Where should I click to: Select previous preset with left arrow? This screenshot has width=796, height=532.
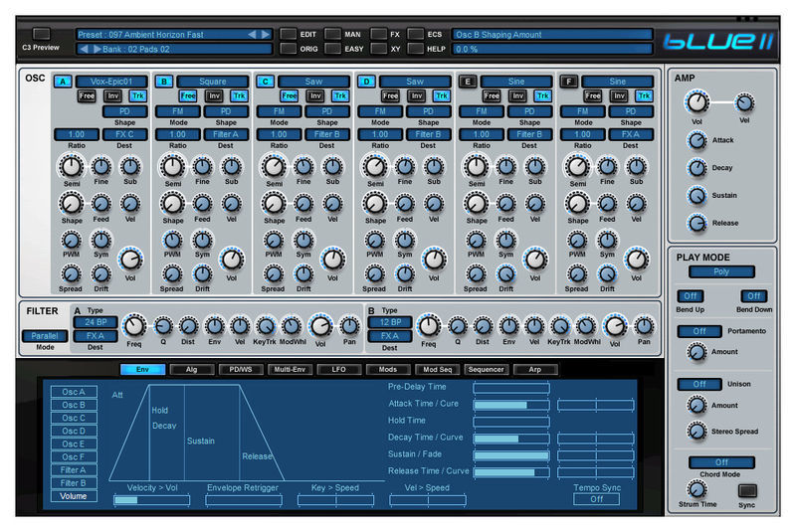tap(252, 35)
